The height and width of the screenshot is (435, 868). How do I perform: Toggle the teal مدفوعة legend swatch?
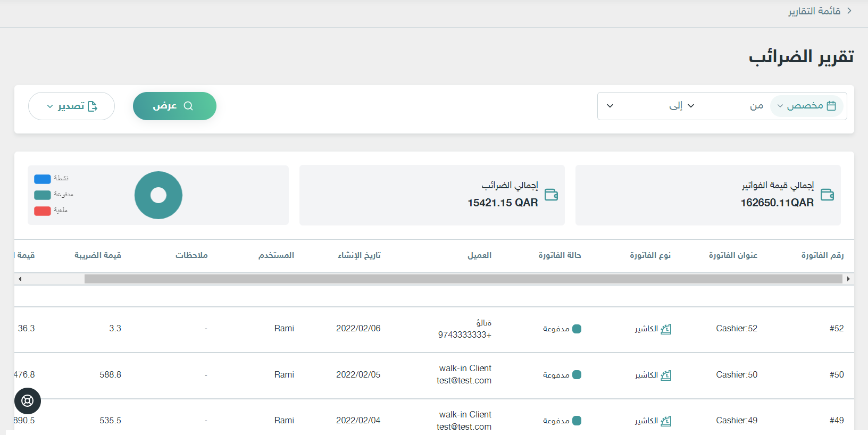coord(43,195)
